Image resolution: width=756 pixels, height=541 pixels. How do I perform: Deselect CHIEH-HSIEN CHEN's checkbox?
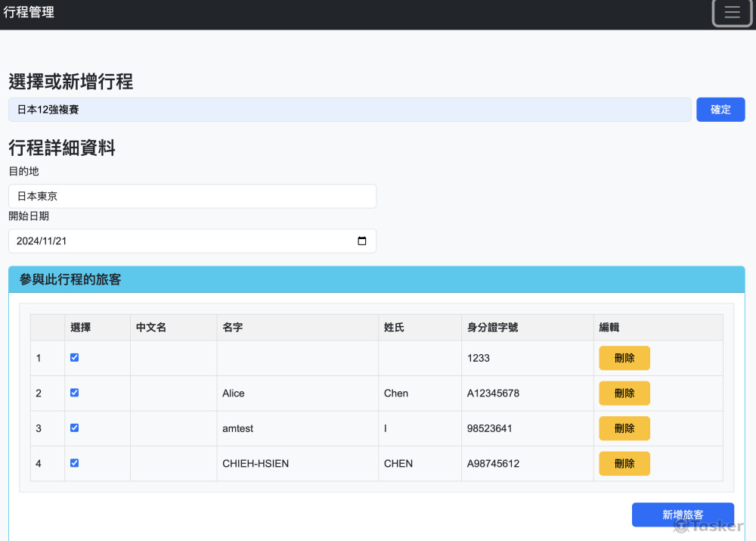74,463
